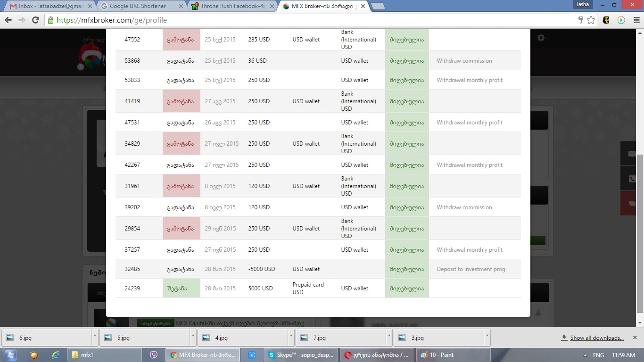The height and width of the screenshot is (362, 644).
Task: Open the yellow E extension icon
Action: 606,20
